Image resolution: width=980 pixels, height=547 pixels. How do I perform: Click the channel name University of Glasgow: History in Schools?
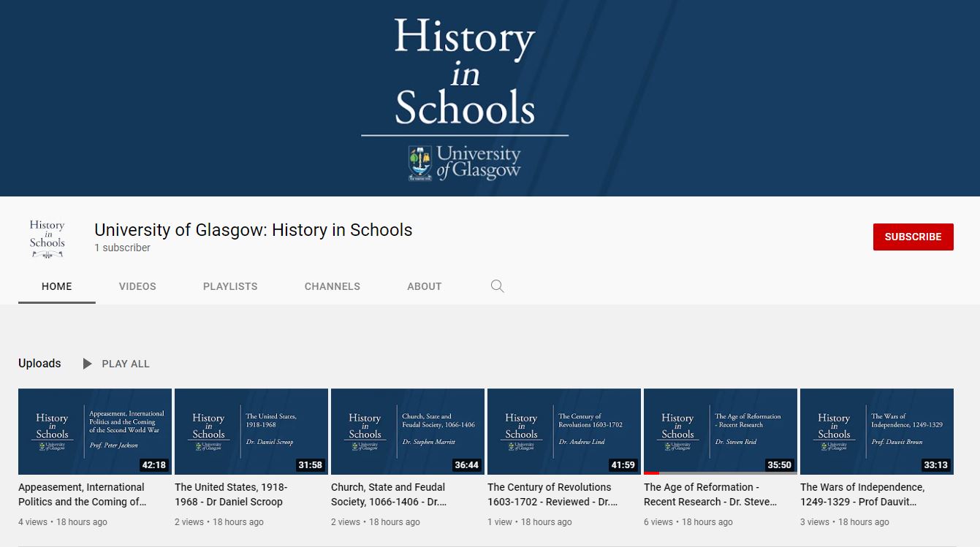tap(254, 230)
